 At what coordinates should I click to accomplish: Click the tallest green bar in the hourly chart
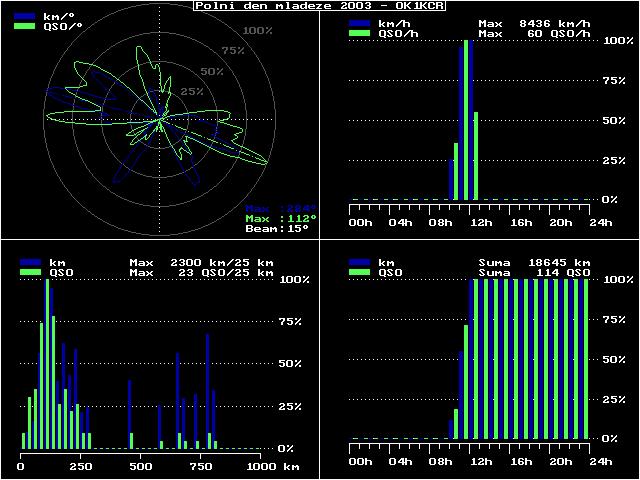467,120
